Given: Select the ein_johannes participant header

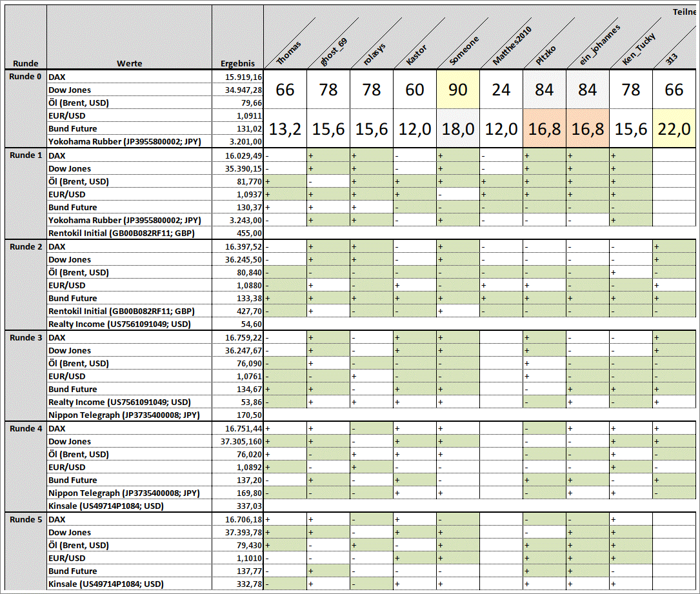Looking at the screenshot, I should pos(599,45).
